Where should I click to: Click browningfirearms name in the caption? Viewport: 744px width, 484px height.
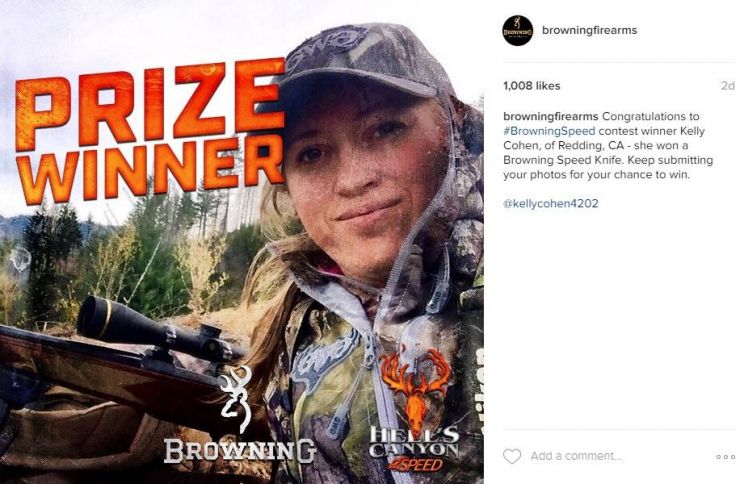(x=550, y=116)
